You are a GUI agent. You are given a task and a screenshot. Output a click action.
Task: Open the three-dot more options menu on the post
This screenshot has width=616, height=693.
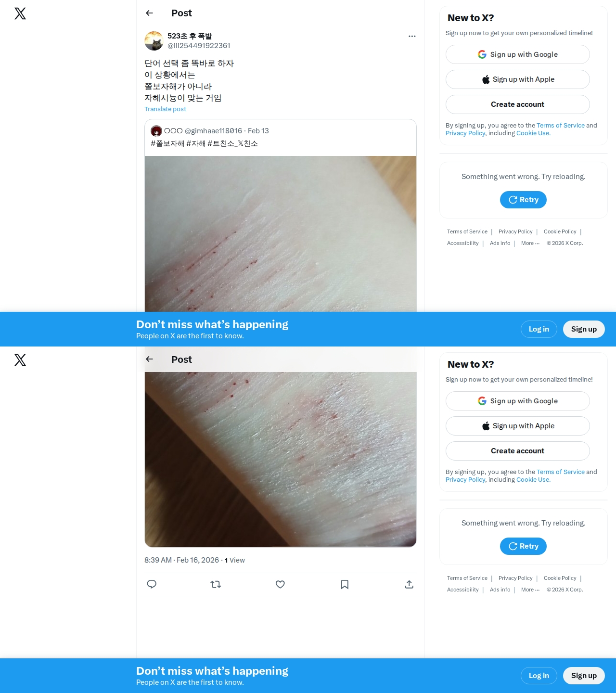pyautogui.click(x=412, y=36)
